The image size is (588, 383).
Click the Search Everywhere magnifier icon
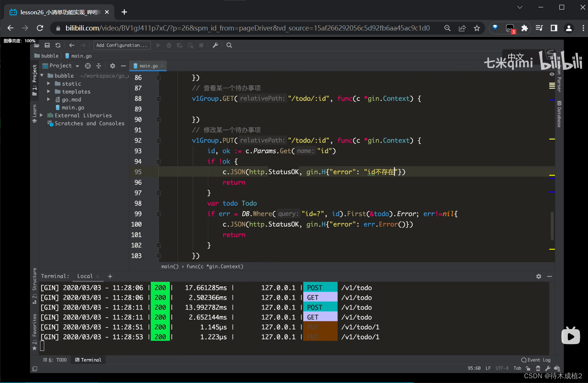pyautogui.click(x=229, y=45)
